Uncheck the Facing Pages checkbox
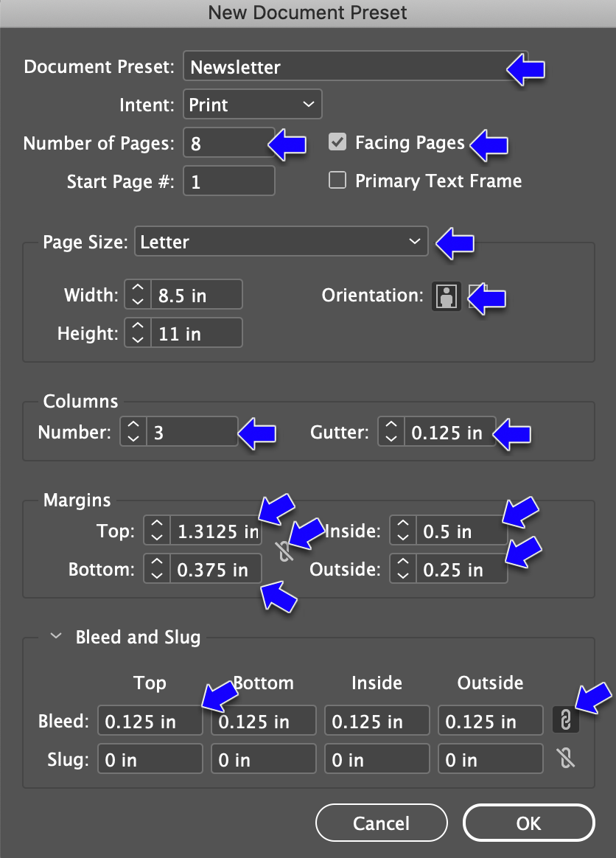 tap(337, 142)
